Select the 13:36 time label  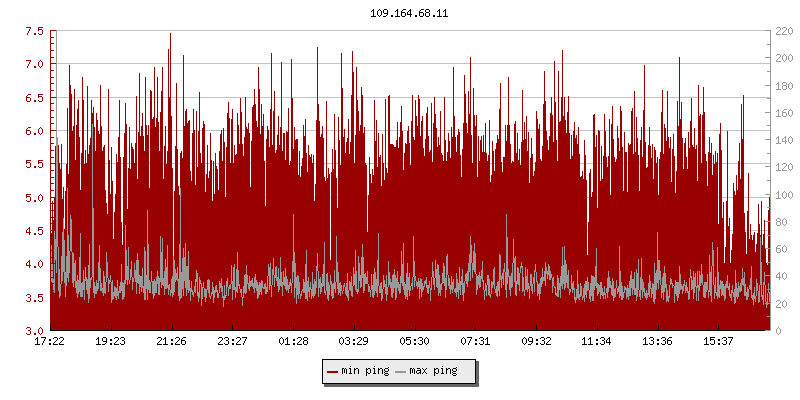658,341
